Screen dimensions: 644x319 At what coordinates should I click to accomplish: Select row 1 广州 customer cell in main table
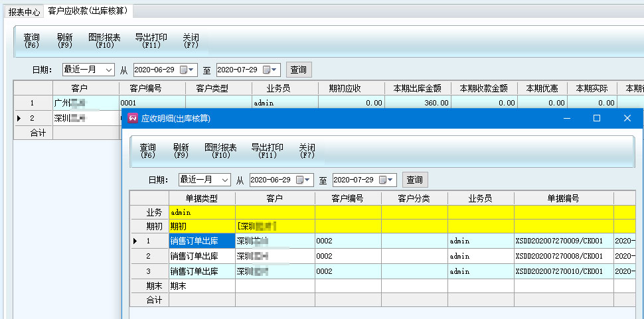pos(86,103)
